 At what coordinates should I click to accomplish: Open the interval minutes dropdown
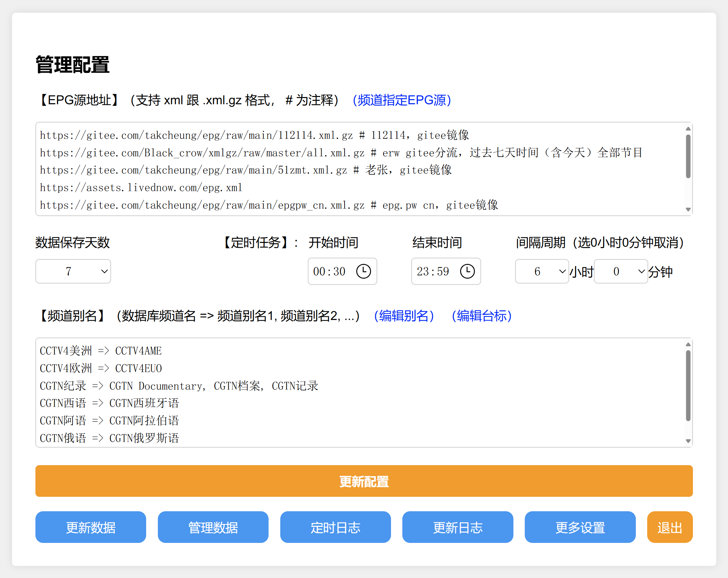621,271
